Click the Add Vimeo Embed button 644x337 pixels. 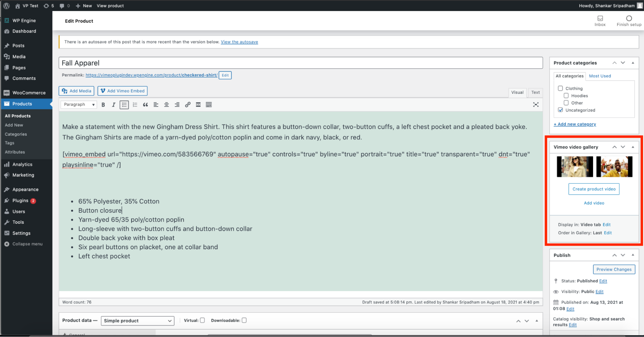[122, 91]
